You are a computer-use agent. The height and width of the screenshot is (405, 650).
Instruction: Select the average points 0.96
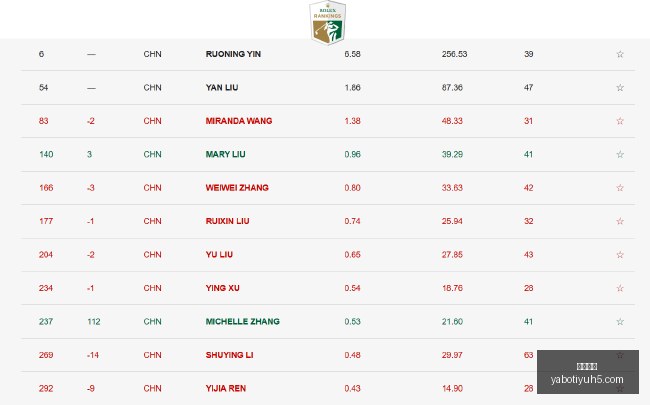(x=352, y=154)
